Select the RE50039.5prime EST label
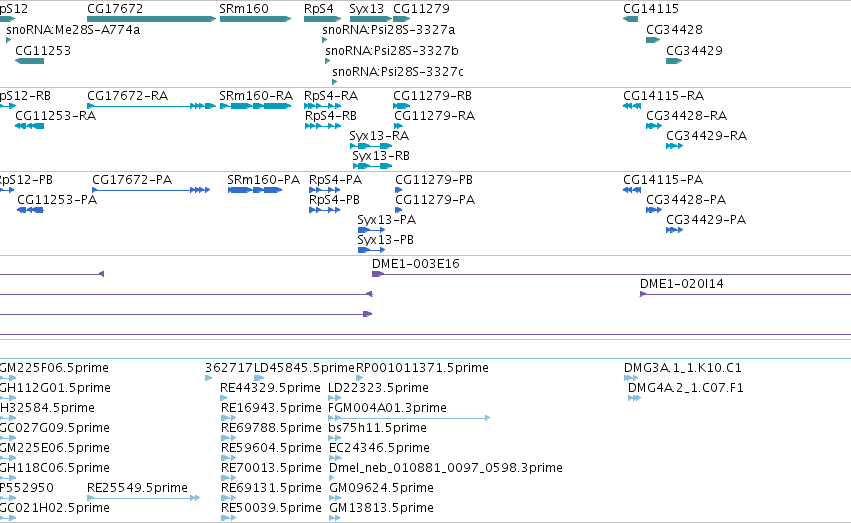851x523 pixels. (271, 508)
